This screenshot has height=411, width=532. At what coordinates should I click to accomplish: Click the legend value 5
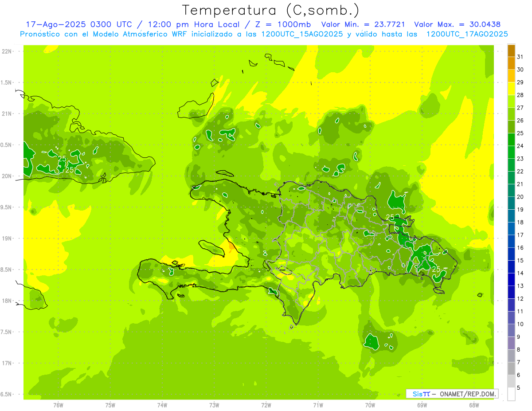click(519, 388)
